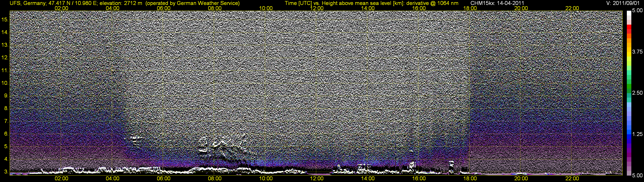The image size is (644, 182).
Task: Click the 'derivative @ 1064 nm' text
Action: click(433, 3)
